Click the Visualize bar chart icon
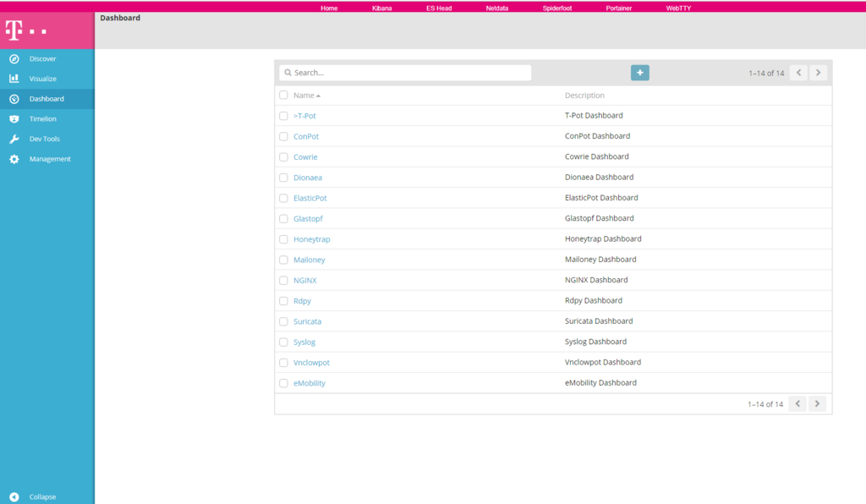Viewport: 866px width, 504px height. (x=14, y=79)
